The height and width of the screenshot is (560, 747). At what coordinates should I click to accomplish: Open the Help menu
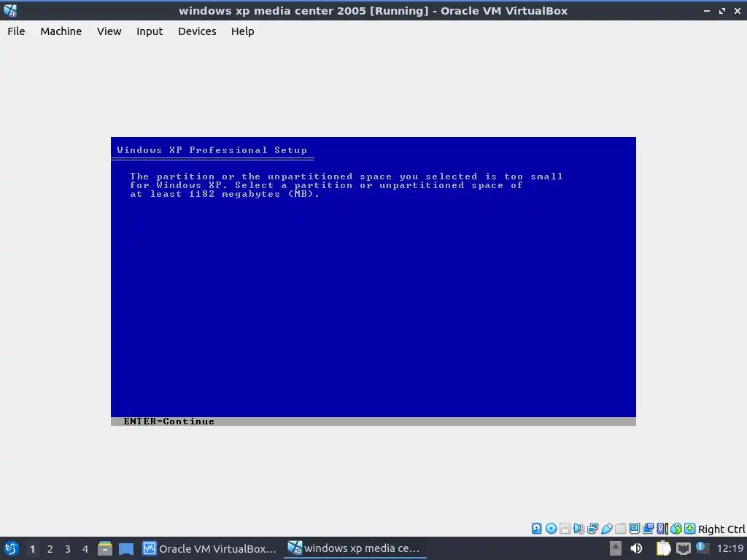coord(242,31)
